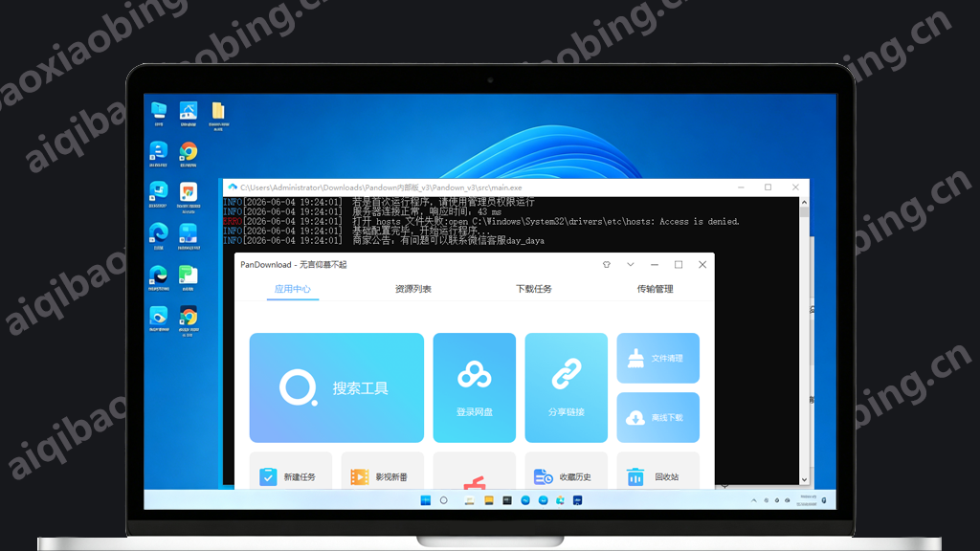Select the 新建任务 new task tile
This screenshot has width=980, height=551.
[x=291, y=473]
